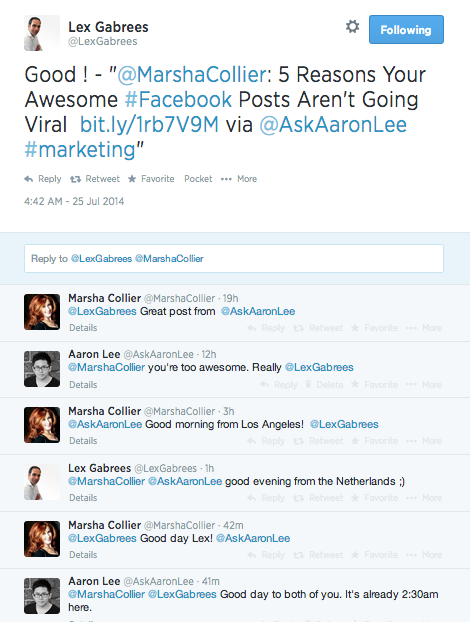
Task: Favorite 'Good morning from Los Angeles' tweet
Action: coord(374,441)
